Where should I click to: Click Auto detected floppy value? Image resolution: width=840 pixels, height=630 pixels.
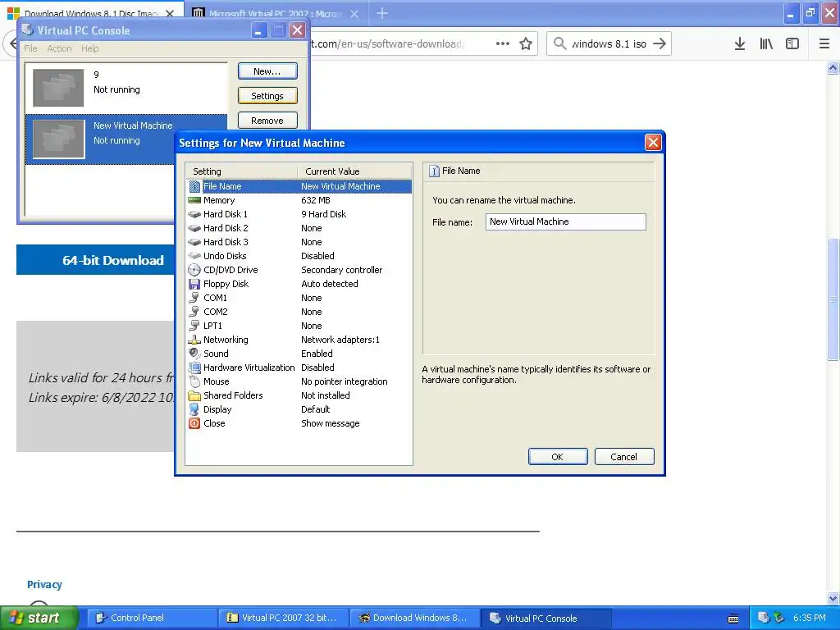click(x=330, y=284)
